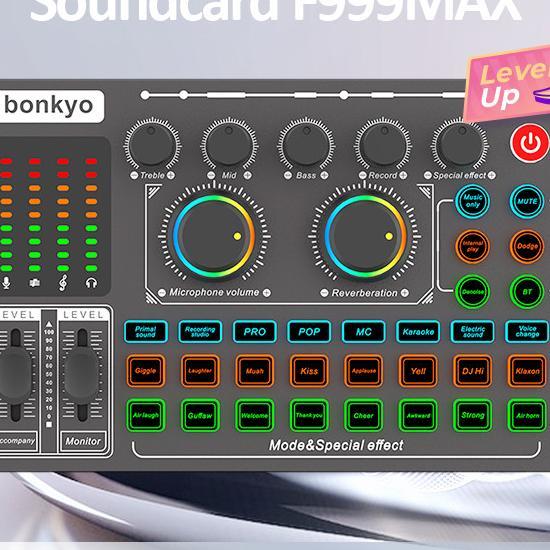The width and height of the screenshot is (550, 550).
Task: Select the Electric sound mode
Action: tap(472, 331)
